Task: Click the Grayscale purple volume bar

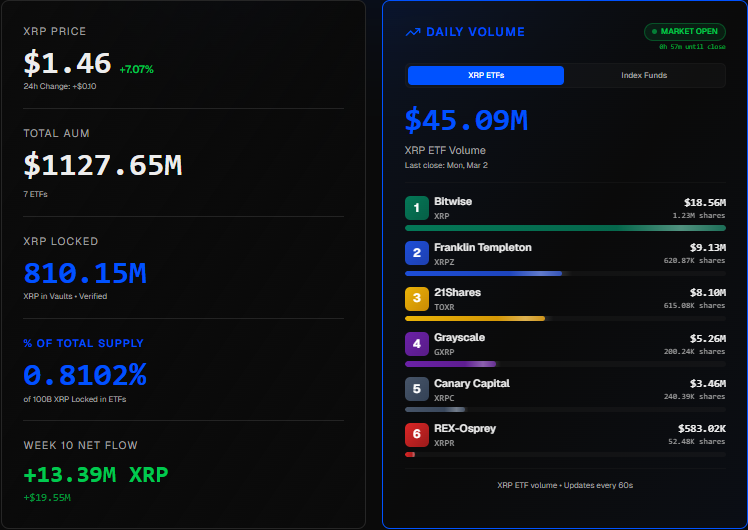Action: 450,364
